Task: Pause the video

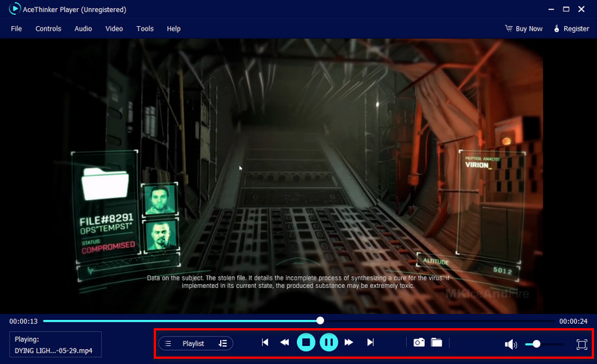Action: [329, 342]
